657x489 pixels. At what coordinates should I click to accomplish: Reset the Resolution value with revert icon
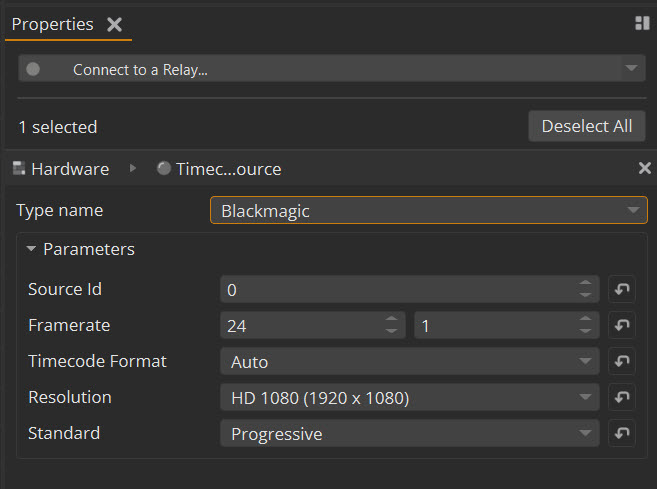(x=622, y=398)
